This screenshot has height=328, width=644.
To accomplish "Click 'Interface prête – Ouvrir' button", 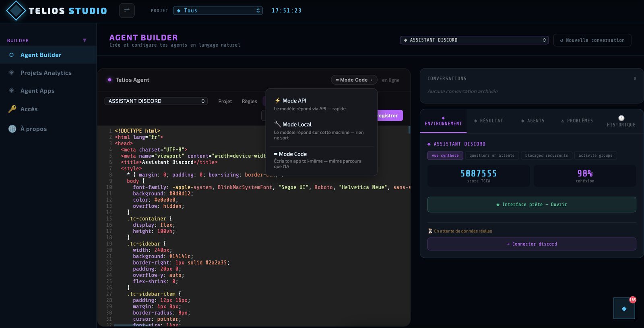I will coord(532,205).
